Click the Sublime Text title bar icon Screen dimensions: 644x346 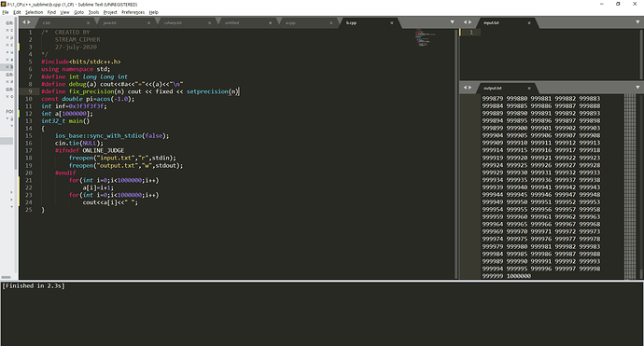point(4,4)
